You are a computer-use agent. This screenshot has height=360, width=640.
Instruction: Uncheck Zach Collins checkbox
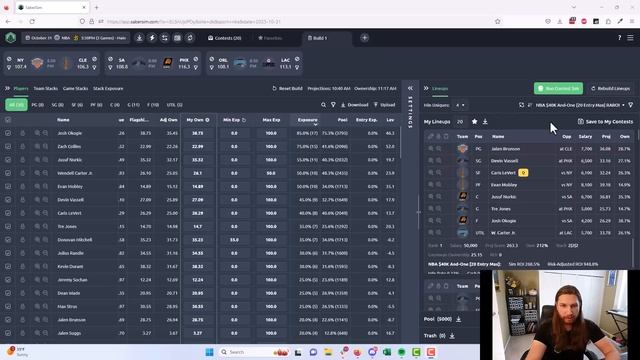tap(8, 146)
